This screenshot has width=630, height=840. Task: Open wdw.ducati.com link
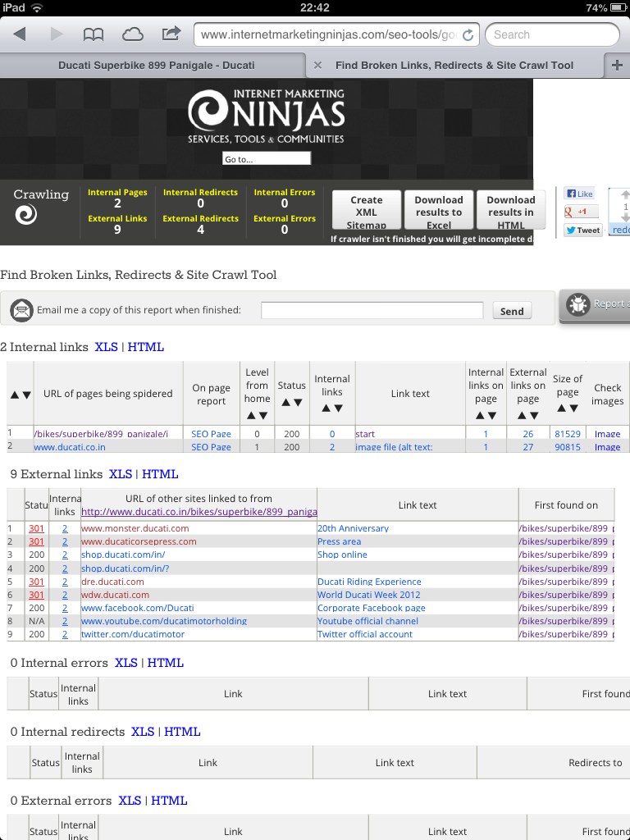(115, 595)
